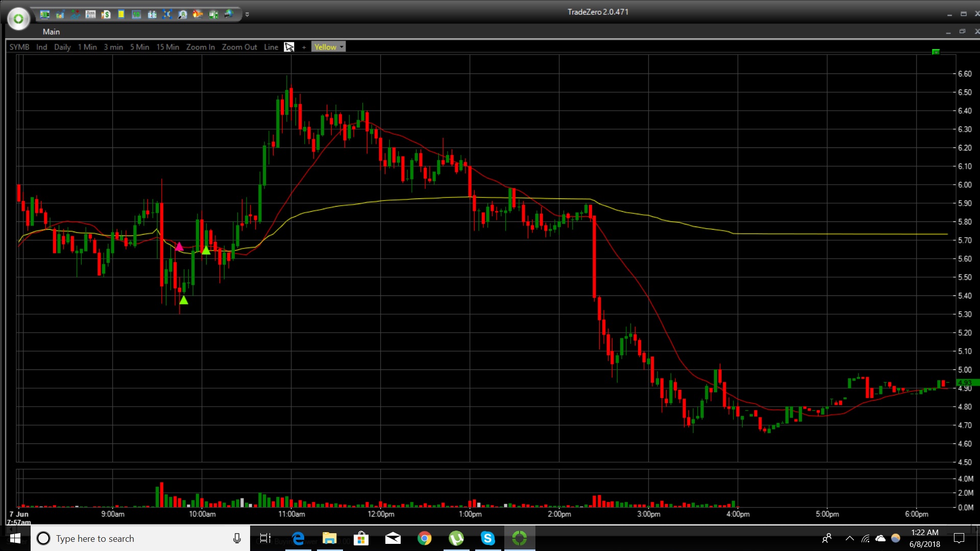
Task: Click the magnifier symbol search icon
Action: (182, 14)
